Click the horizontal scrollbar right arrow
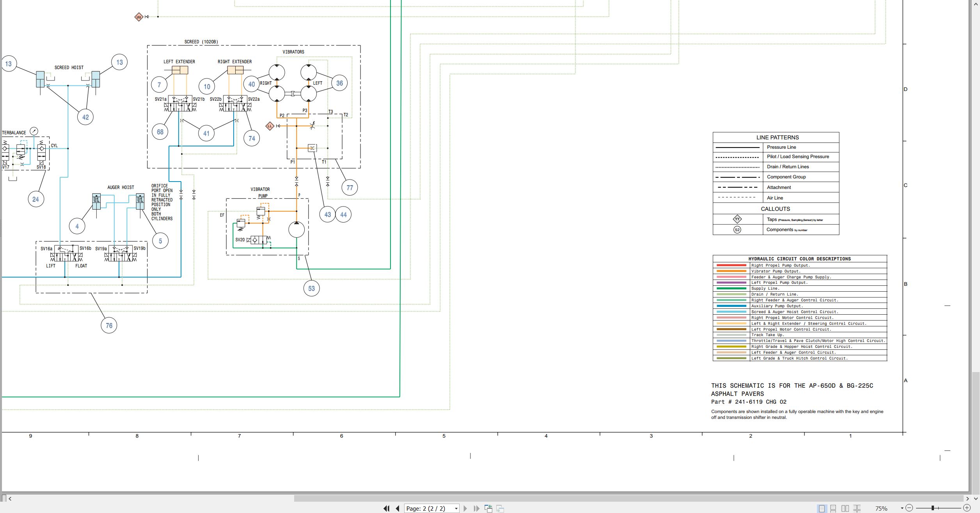 [x=967, y=499]
